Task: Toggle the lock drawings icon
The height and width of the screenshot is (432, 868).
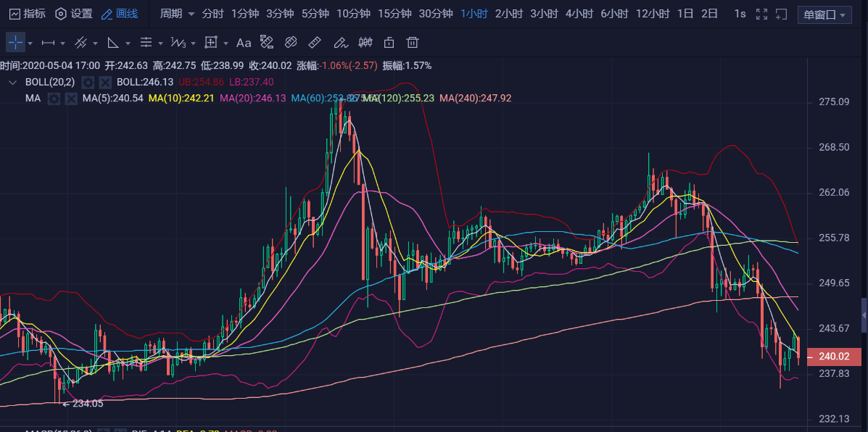Action: [x=389, y=42]
